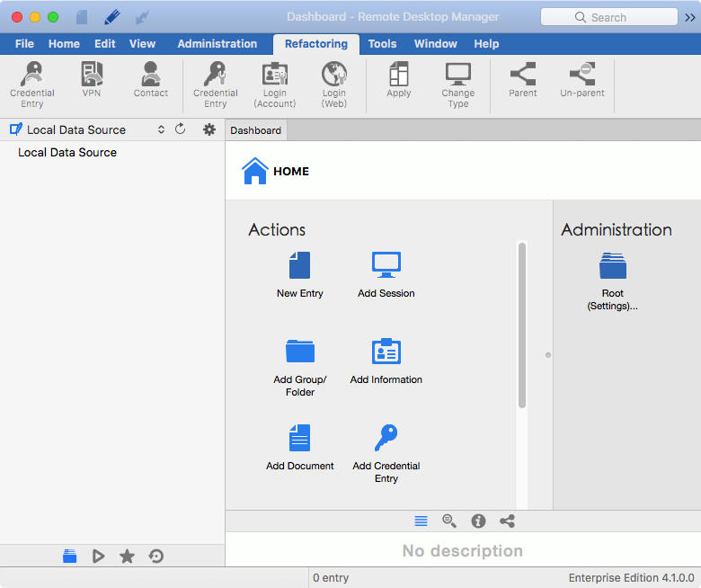Select the Refactoring tab
Image resolution: width=701 pixels, height=588 pixels.
tap(316, 44)
